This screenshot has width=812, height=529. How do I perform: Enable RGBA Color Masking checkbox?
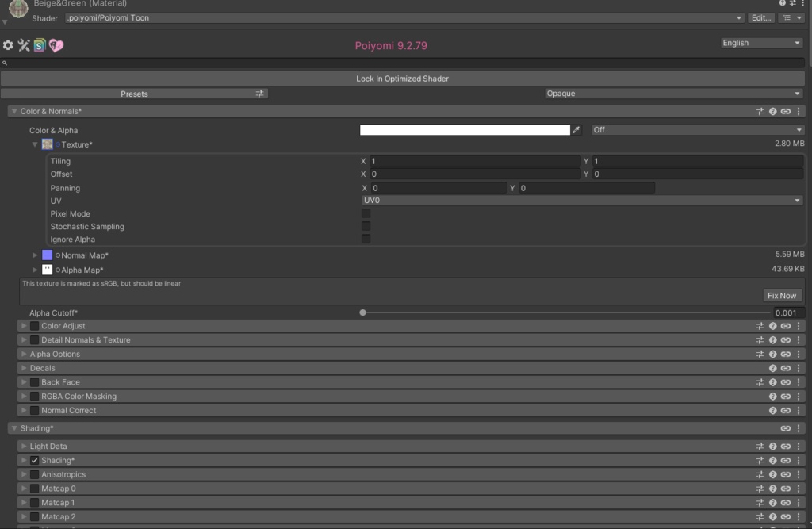(34, 396)
